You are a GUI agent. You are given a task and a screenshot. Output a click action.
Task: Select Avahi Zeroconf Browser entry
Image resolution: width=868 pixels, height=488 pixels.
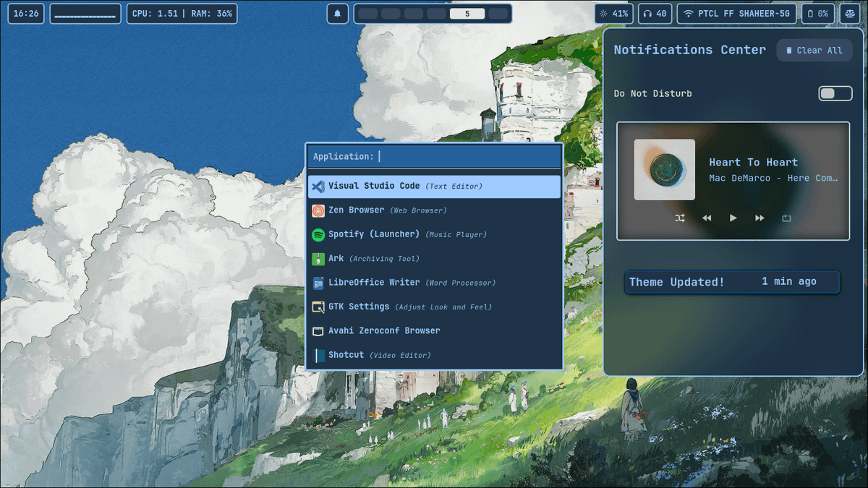434,331
